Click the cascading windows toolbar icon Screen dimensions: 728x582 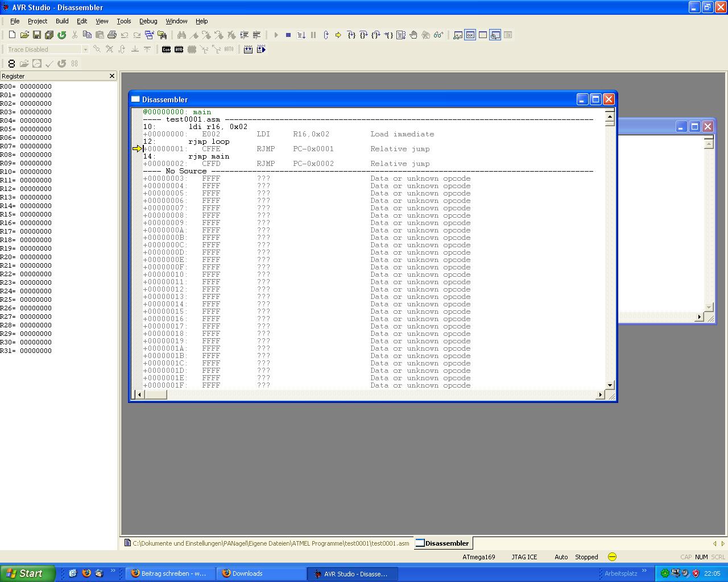[x=149, y=35]
